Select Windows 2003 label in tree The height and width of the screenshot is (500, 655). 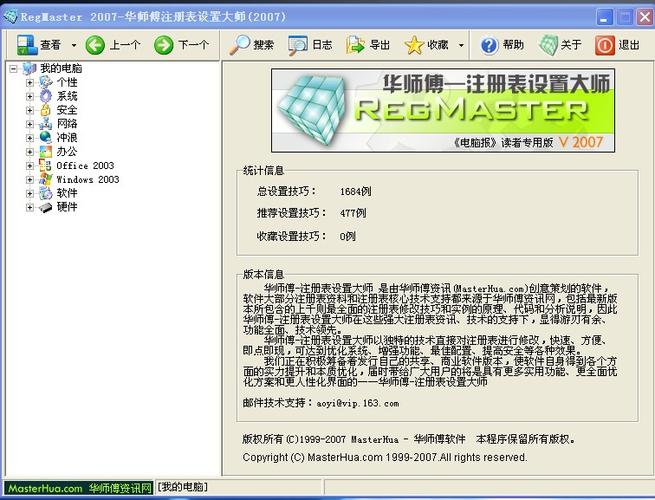point(88,180)
